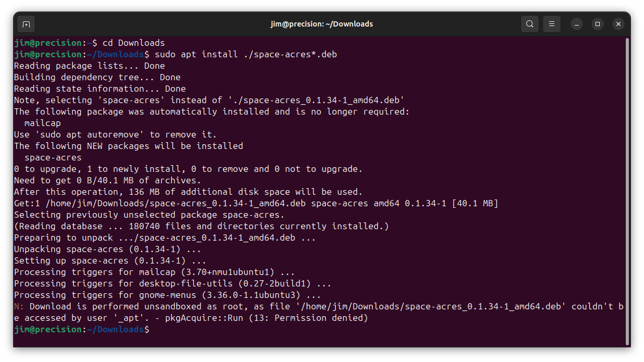
Task: Open a new terminal tab
Action: (26, 24)
